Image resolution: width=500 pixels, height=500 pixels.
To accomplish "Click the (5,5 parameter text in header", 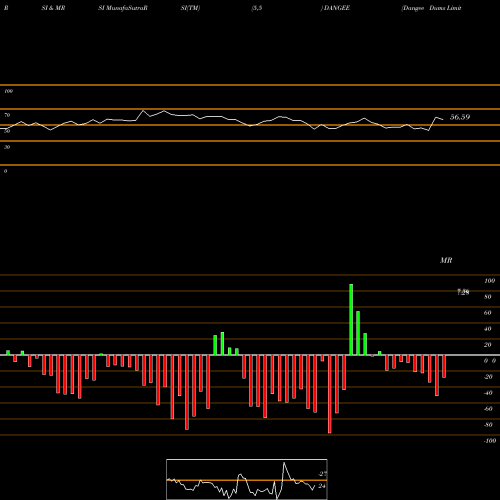I will [x=257, y=8].
